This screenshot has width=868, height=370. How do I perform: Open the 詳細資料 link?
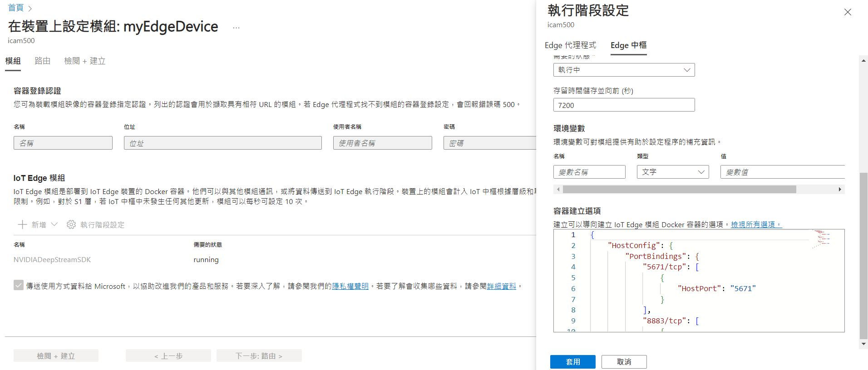pos(501,286)
